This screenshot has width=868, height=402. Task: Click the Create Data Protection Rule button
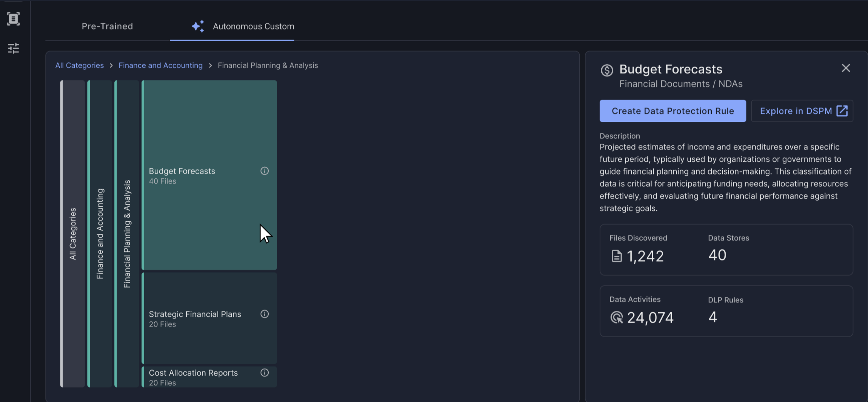click(673, 111)
